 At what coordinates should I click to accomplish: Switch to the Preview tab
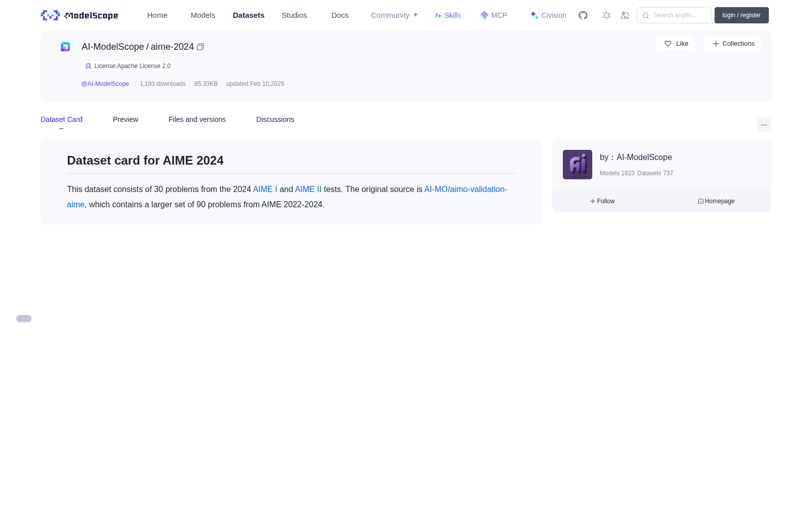point(125,119)
